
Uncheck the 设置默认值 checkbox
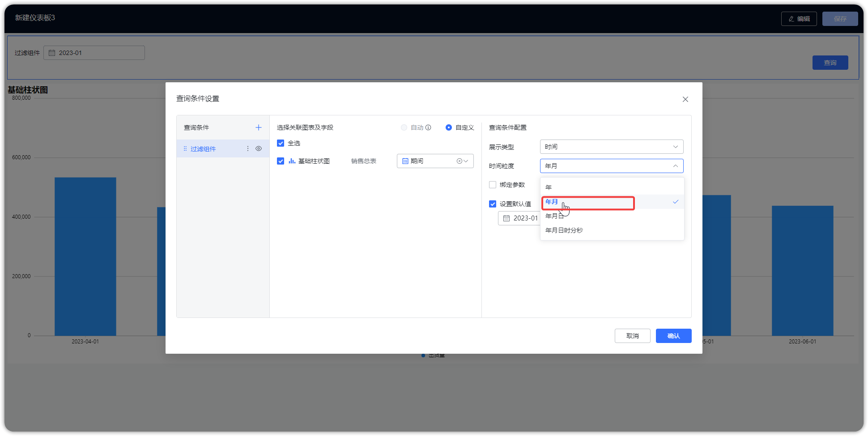[493, 204]
